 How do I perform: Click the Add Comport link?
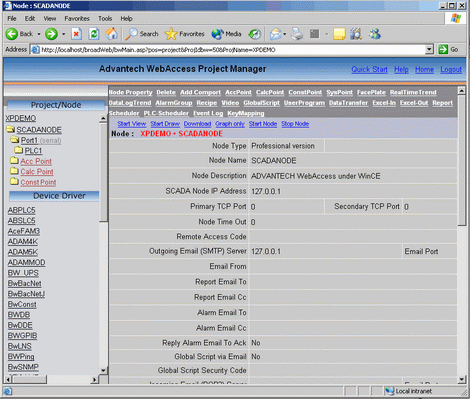pos(200,92)
